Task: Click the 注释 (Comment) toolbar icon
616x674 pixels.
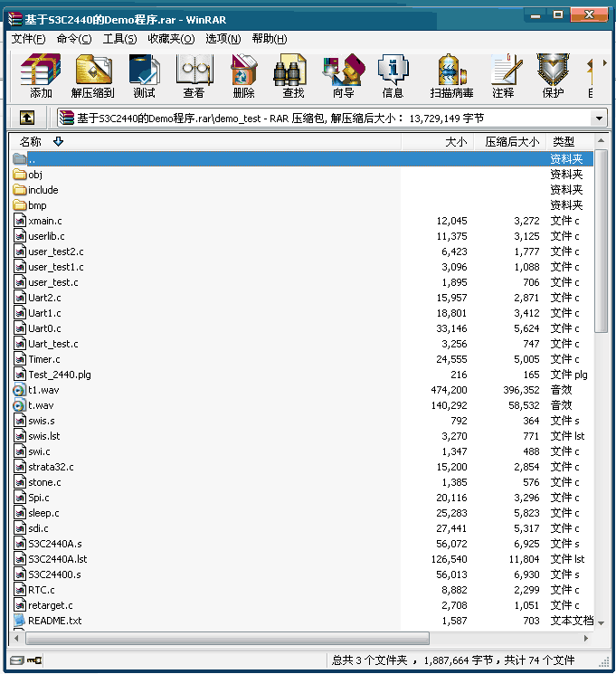Action: (x=507, y=70)
